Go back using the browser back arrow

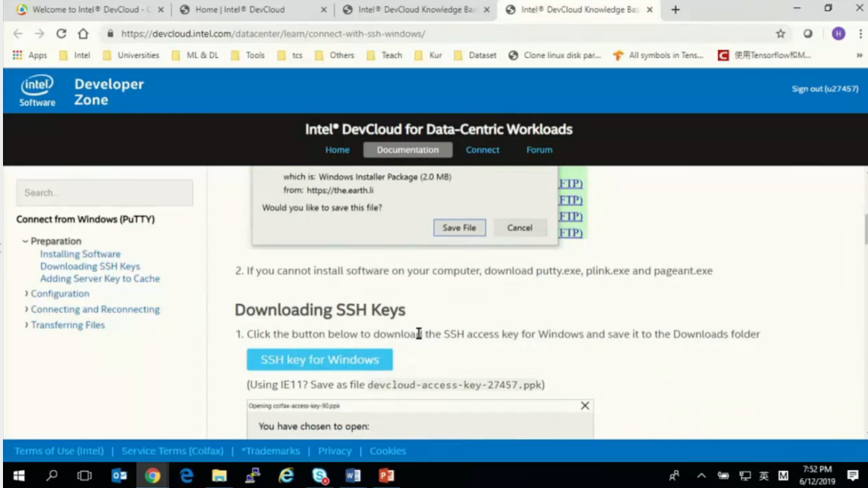pyautogui.click(x=18, y=34)
